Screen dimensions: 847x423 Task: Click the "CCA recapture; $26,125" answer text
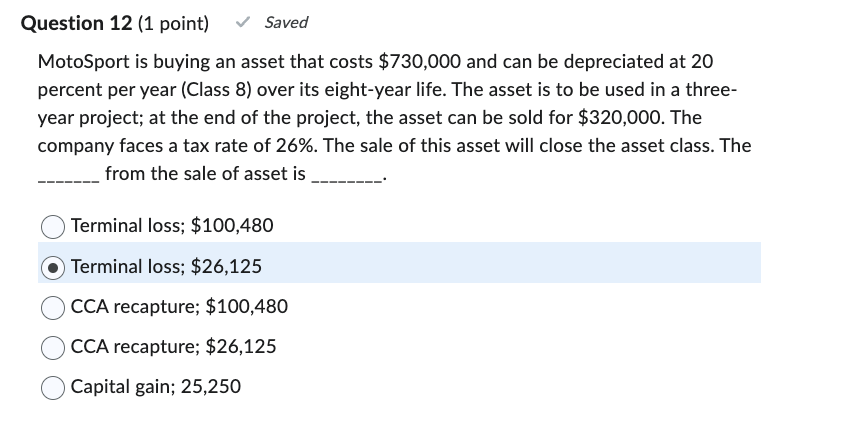coord(174,347)
